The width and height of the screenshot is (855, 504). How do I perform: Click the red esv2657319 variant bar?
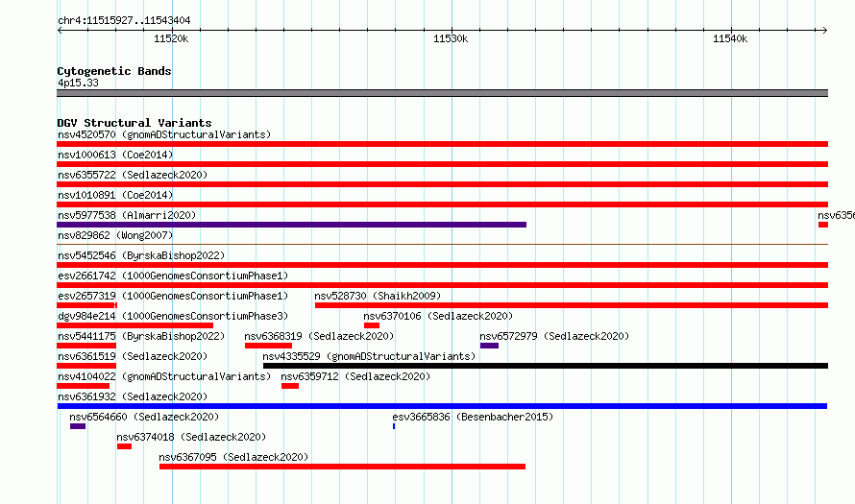click(x=86, y=305)
